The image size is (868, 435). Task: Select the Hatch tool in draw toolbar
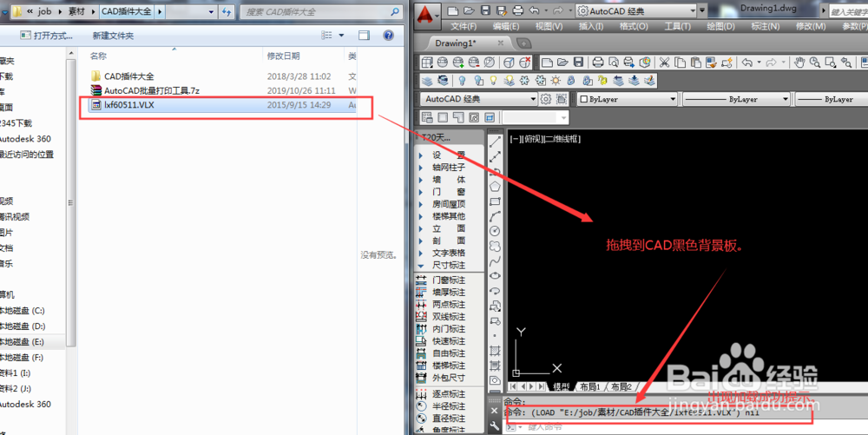[x=495, y=350]
